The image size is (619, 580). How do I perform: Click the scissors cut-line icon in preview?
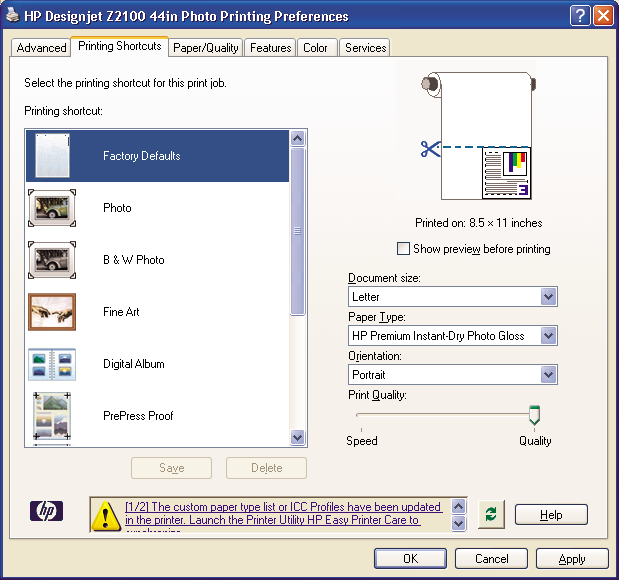coord(430,149)
